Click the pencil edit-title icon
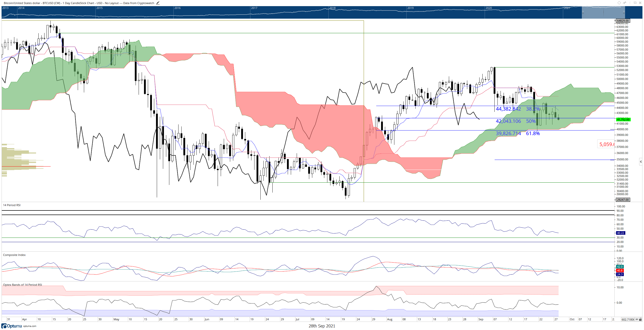 point(158,3)
